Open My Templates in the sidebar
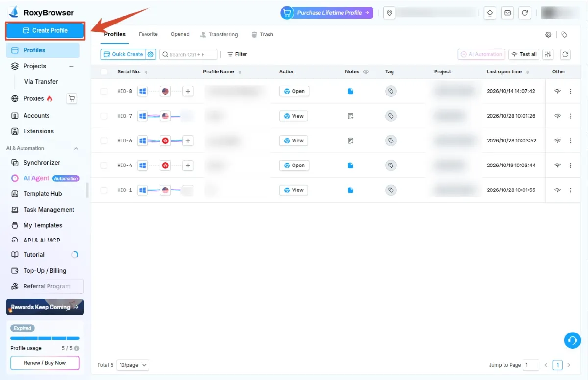 (x=43, y=225)
